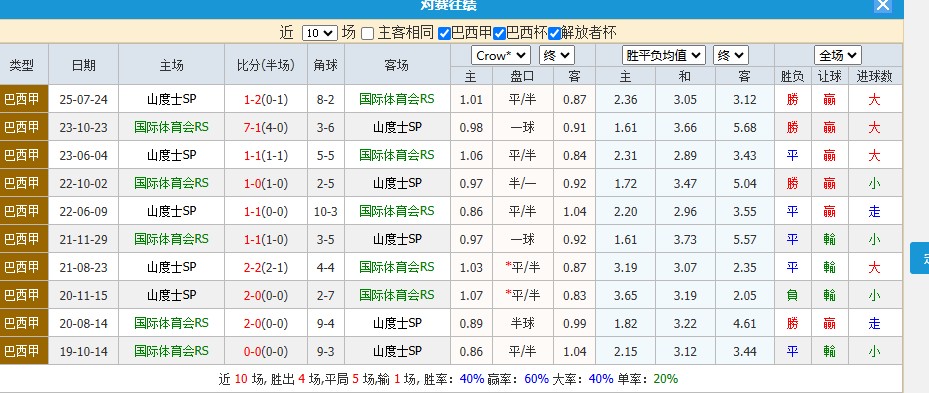Click the 巴西甲 tag in the 21-11-29 row
This screenshot has width=929, height=393.
pos(23,239)
